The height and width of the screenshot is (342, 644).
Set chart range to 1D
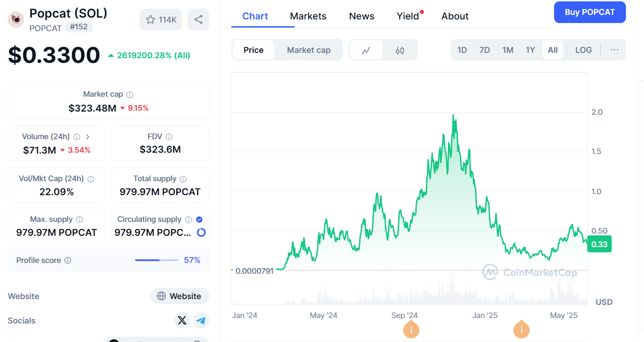462,50
